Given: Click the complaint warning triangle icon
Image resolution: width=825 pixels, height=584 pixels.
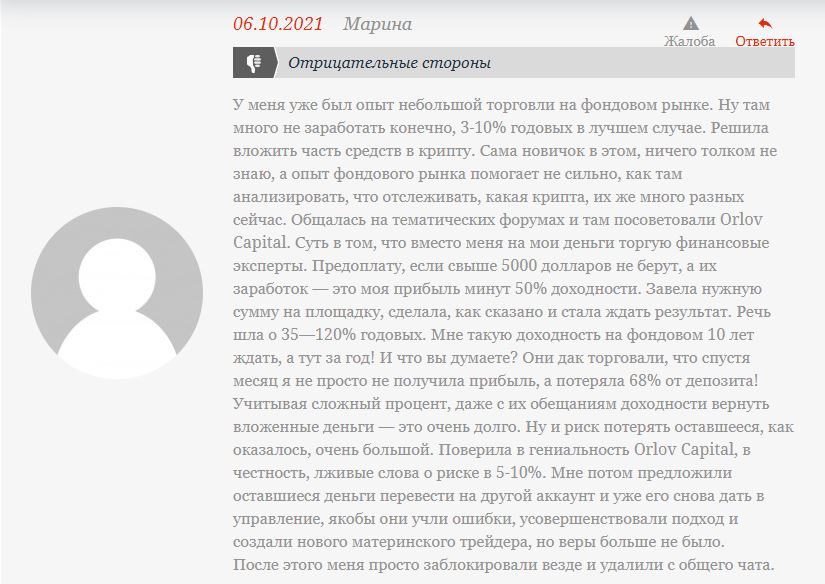Looking at the screenshot, I should tap(691, 23).
